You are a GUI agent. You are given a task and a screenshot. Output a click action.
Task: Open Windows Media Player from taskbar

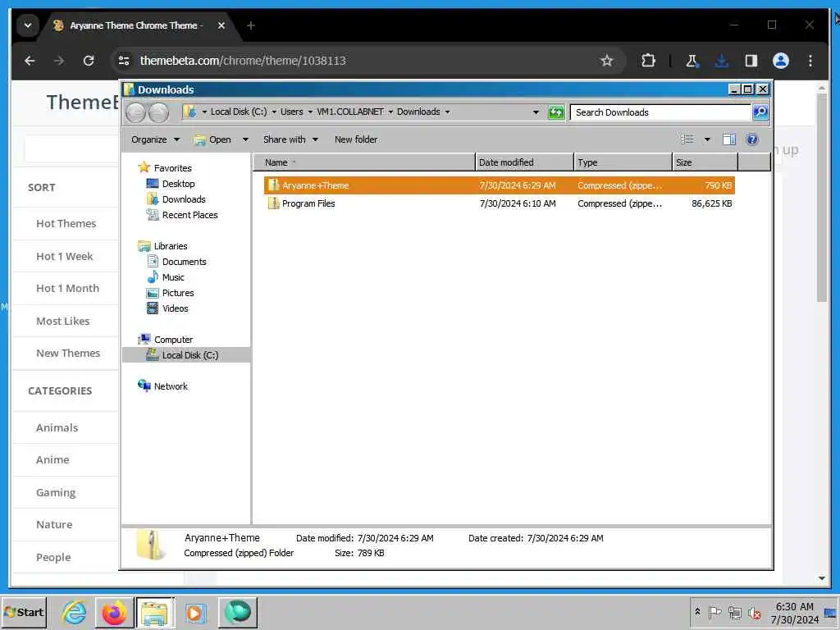point(195,612)
